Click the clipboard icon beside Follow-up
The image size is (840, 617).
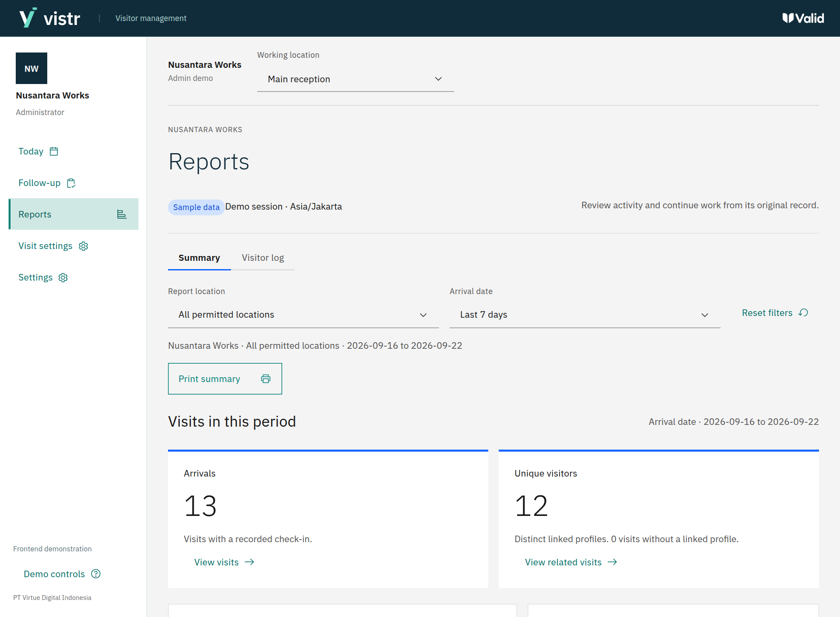pos(71,183)
